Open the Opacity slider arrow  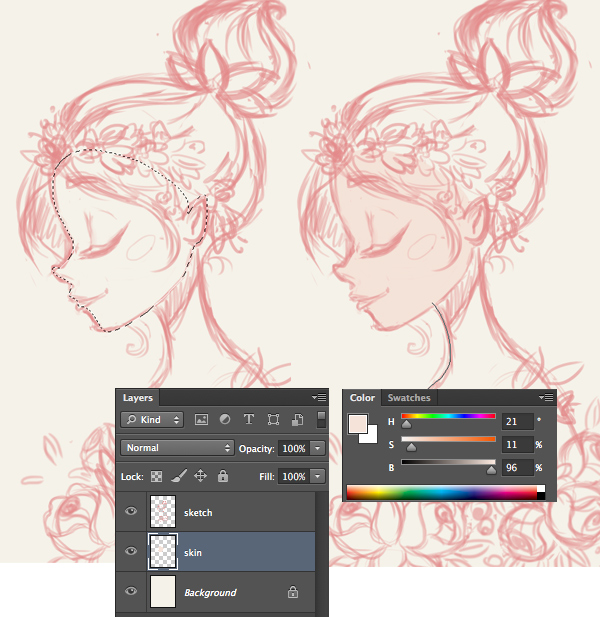(x=318, y=448)
